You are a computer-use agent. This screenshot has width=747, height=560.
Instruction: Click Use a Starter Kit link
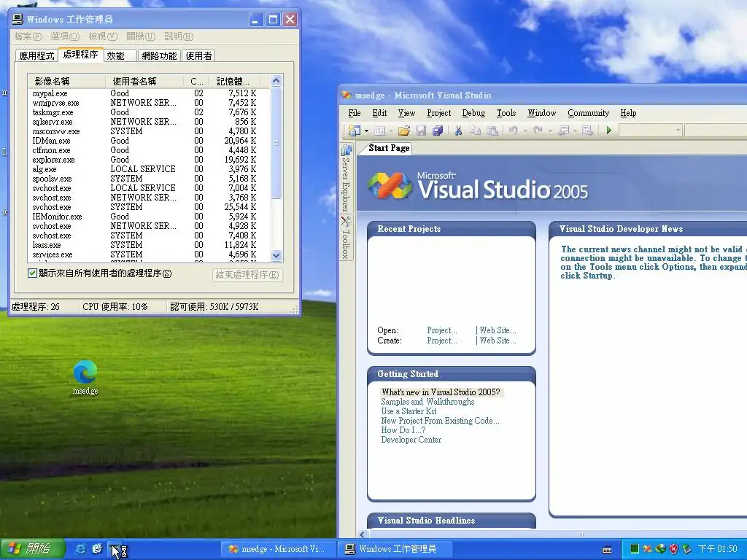(x=409, y=411)
